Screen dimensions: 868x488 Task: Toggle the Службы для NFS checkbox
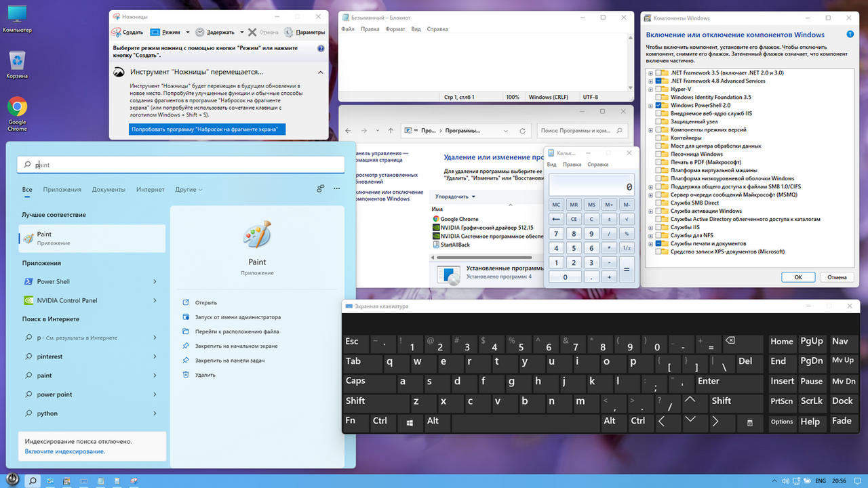658,235
